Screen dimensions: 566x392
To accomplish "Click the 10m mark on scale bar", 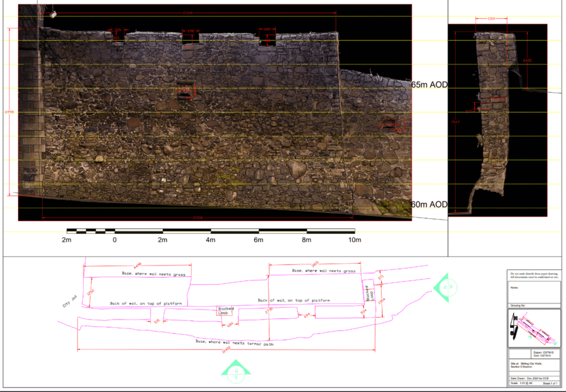I will tap(354, 240).
